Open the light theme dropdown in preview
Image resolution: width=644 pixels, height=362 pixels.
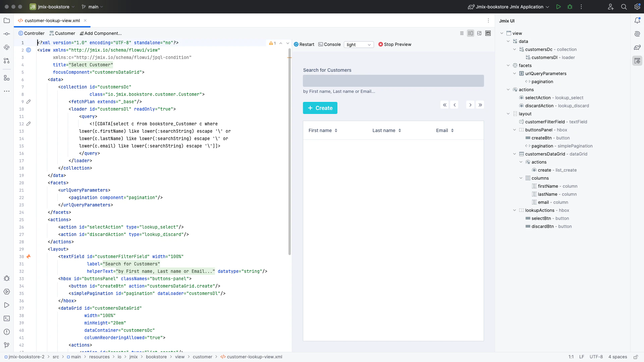[x=359, y=45]
